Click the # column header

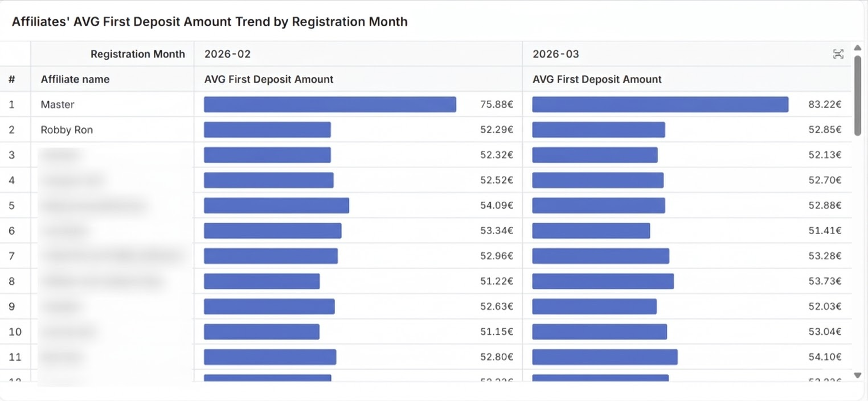pyautogui.click(x=12, y=79)
